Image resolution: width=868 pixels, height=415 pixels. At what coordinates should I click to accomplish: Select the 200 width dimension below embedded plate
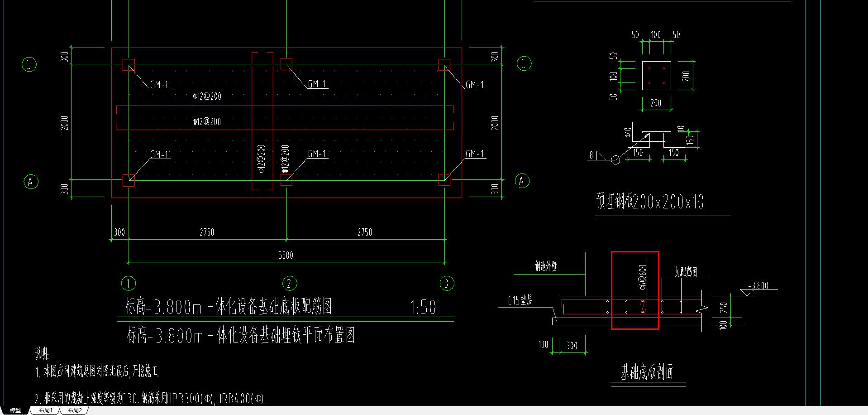coord(656,103)
